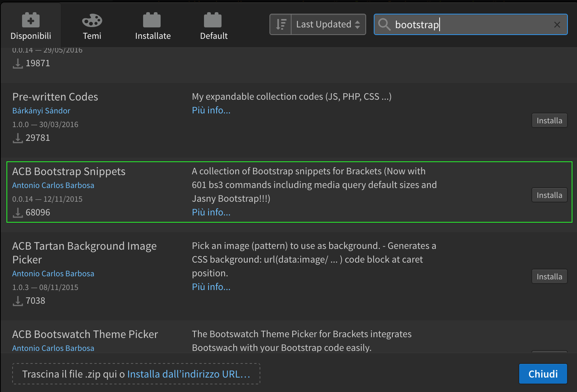The height and width of the screenshot is (392, 577).
Task: Install the Pre-written Codes extension
Action: (x=549, y=121)
